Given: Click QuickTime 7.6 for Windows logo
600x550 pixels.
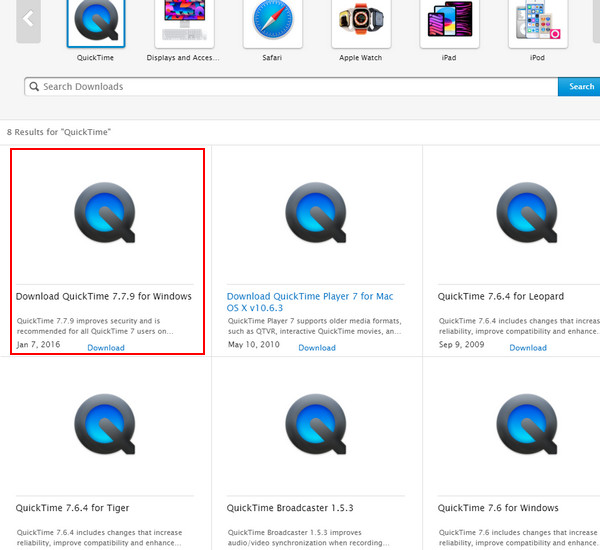Looking at the screenshot, I should pyautogui.click(x=527, y=424).
